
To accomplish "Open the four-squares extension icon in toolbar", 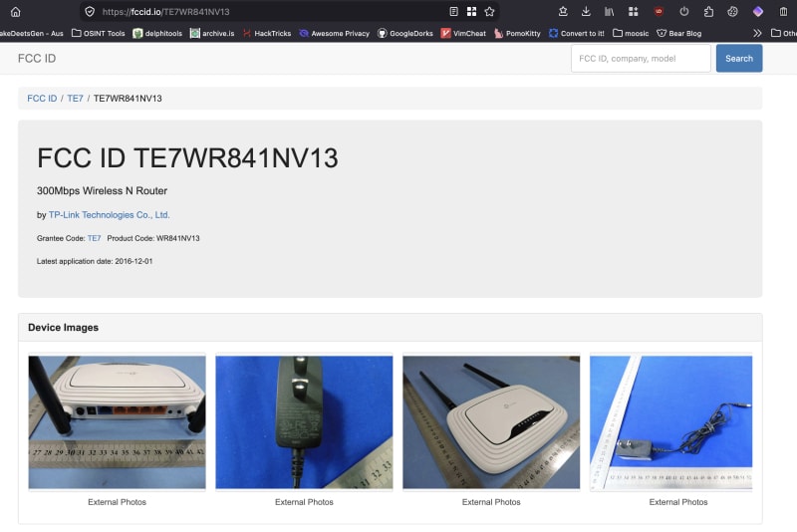I will coord(634,11).
